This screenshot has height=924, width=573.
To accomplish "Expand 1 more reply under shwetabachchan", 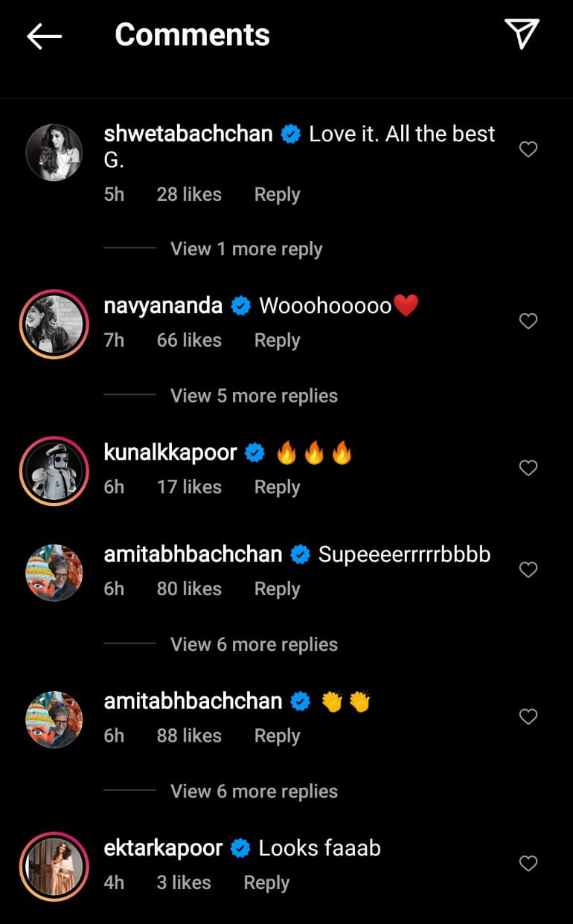I will [x=246, y=249].
